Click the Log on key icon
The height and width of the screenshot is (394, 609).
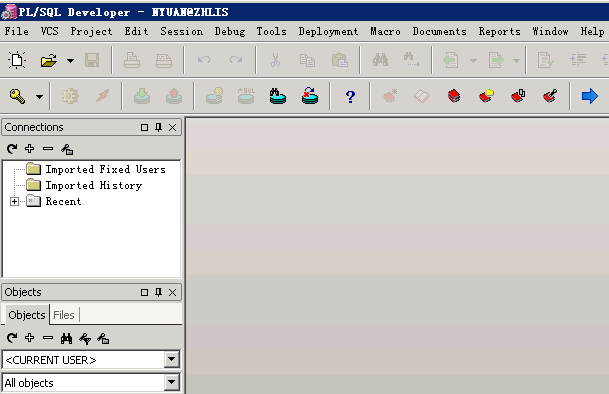coord(17,96)
